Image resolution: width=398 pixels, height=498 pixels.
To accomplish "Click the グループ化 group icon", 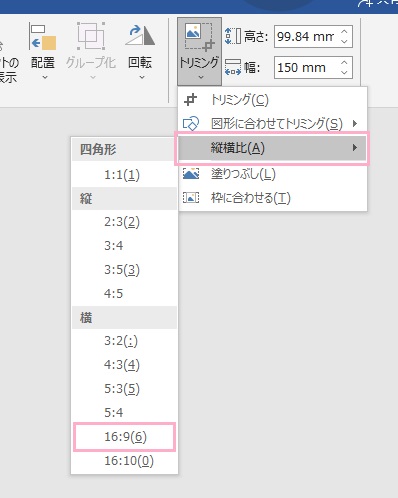I will 91,36.
